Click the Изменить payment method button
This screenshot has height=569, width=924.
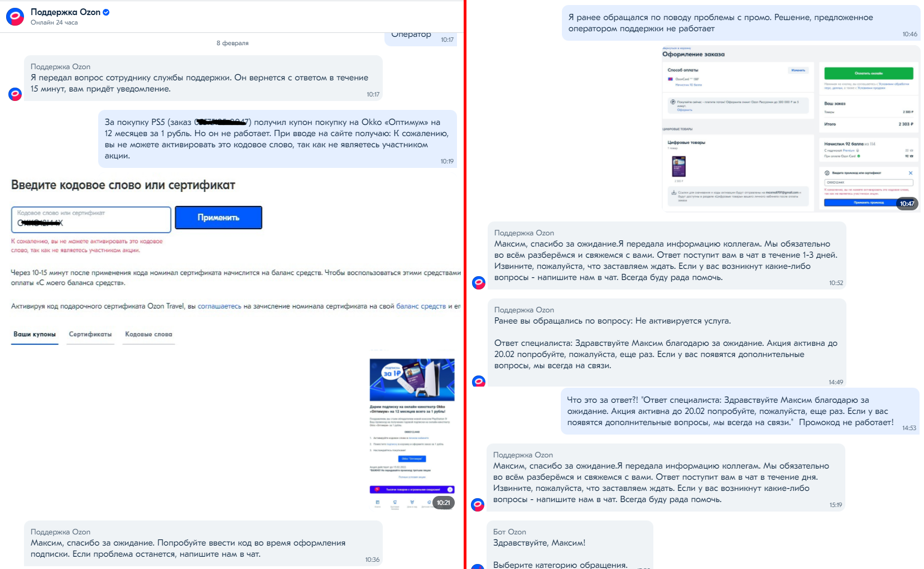pos(798,70)
